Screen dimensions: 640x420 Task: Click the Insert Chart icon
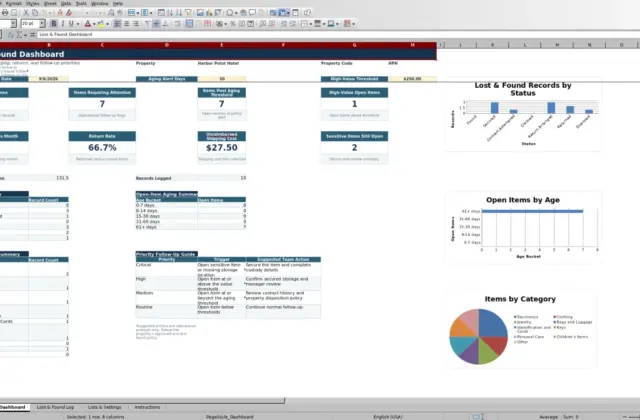[x=209, y=13]
